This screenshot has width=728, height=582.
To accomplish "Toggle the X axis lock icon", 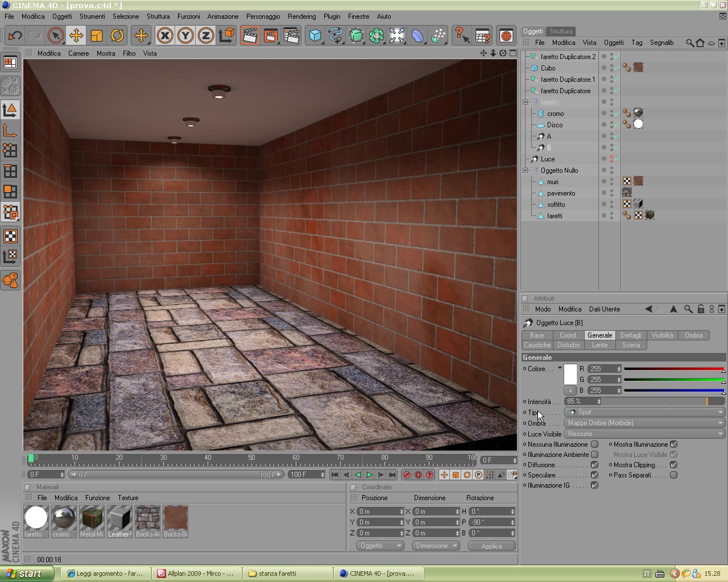I will click(x=165, y=35).
